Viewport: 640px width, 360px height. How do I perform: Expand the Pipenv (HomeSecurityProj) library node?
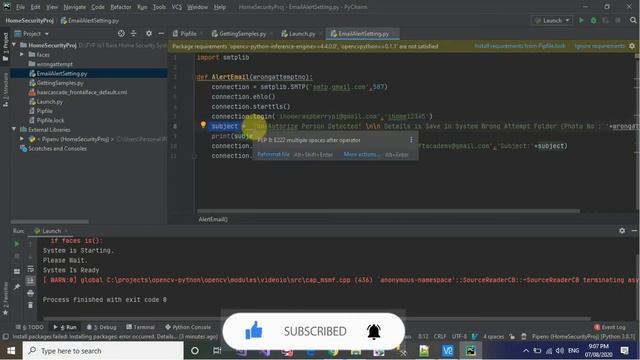point(22,139)
